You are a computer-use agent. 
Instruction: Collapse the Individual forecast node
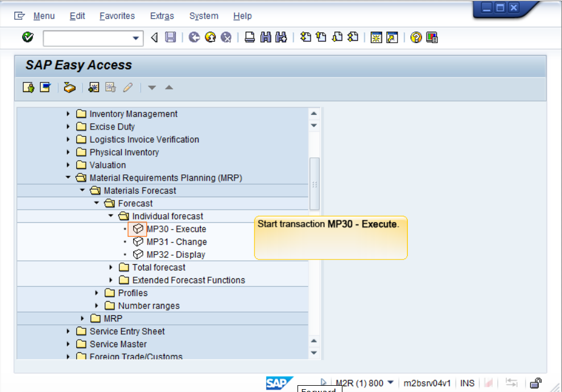click(111, 216)
